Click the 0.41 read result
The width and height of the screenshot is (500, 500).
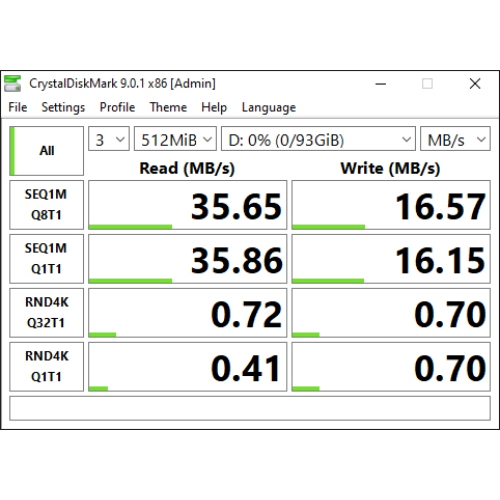tap(187, 367)
